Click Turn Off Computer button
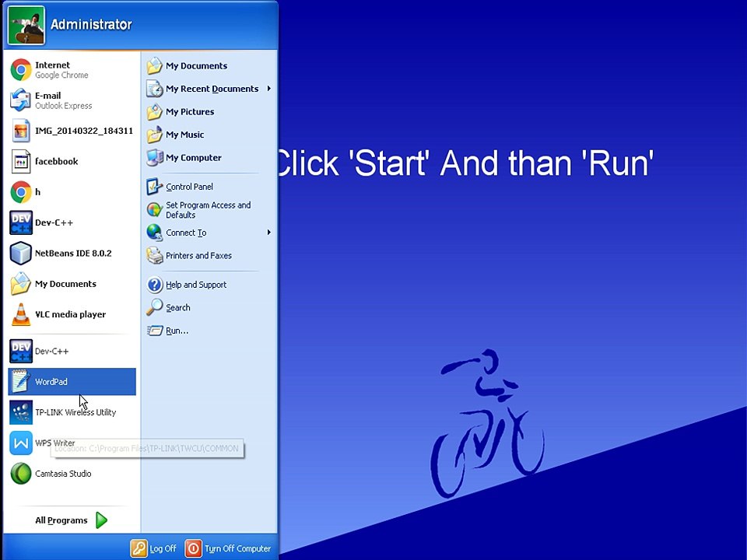The width and height of the screenshot is (747, 560). 228,548
